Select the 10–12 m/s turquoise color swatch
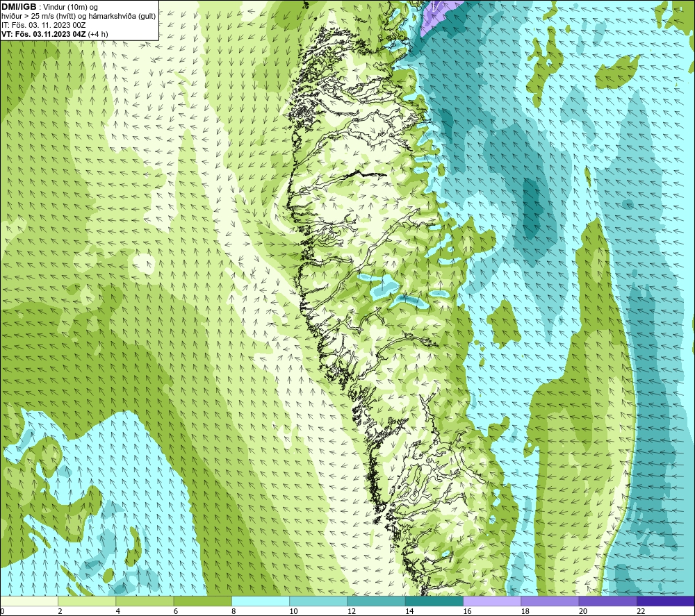 coord(318,601)
